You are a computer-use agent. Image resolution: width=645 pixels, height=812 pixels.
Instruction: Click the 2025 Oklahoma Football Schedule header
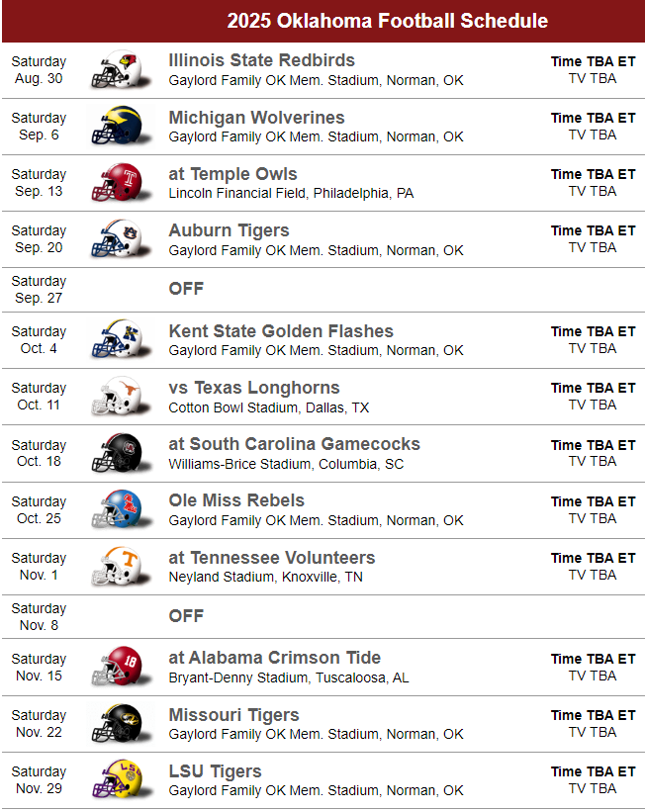pos(387,21)
